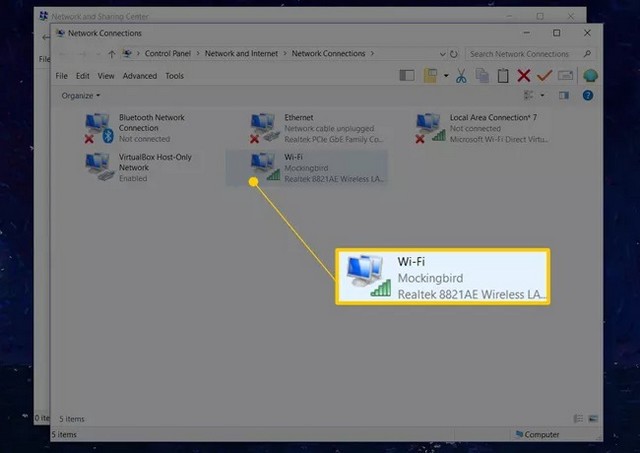Click the Paste clipboard icon

click(x=503, y=76)
